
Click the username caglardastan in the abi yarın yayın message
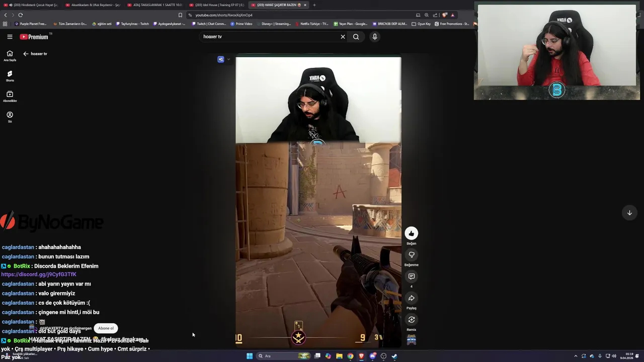point(18,284)
